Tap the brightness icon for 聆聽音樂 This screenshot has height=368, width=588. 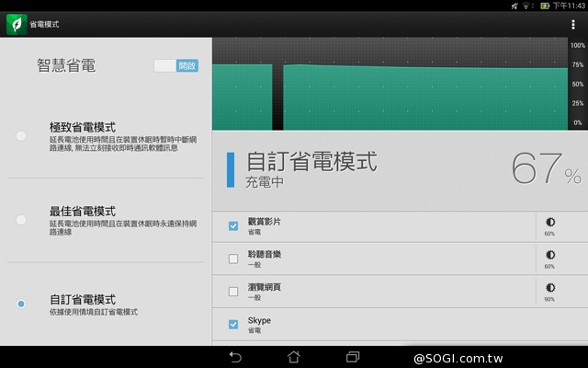(x=550, y=255)
